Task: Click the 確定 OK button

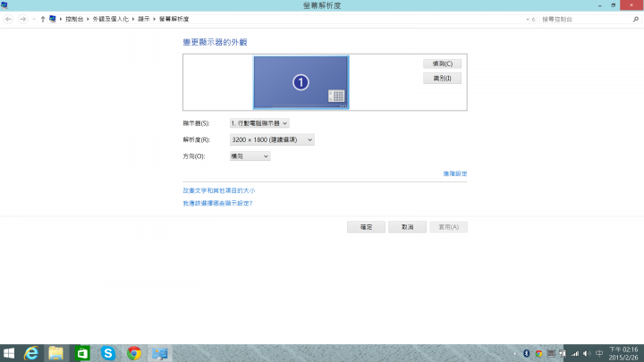Action: tap(366, 227)
